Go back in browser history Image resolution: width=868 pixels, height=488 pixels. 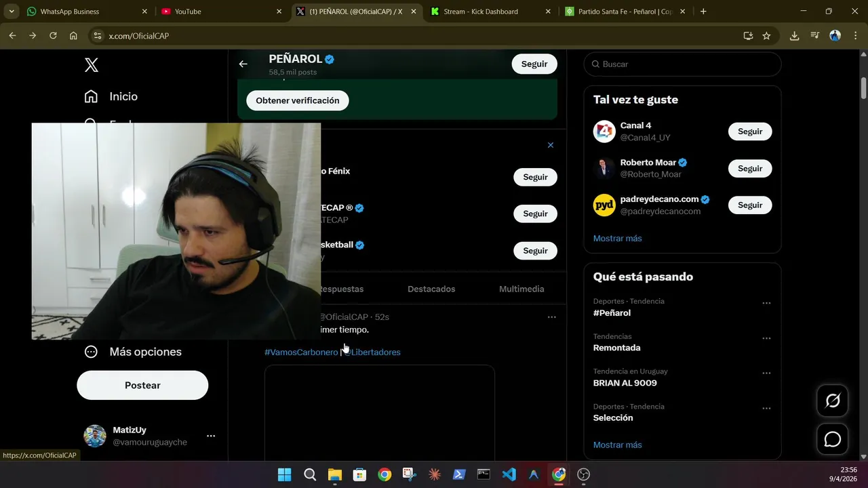[x=12, y=35]
